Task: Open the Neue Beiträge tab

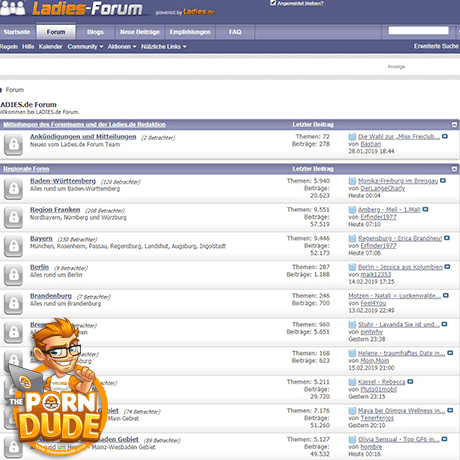Action: pyautogui.click(x=140, y=32)
